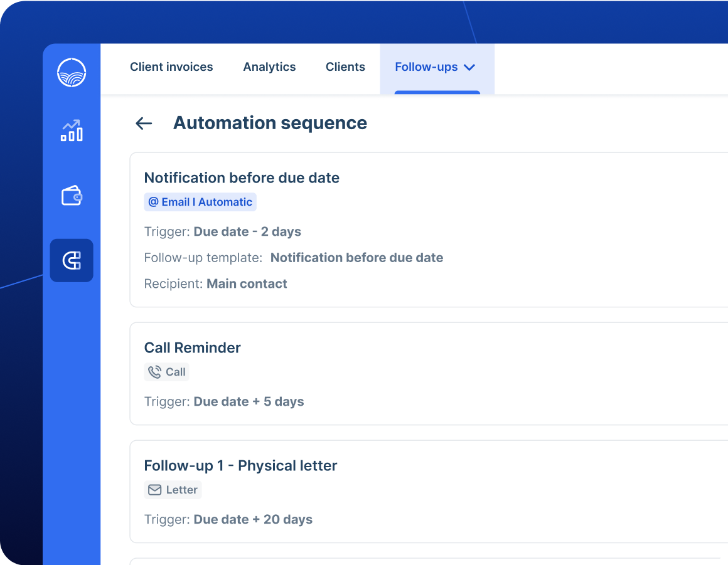Image resolution: width=728 pixels, height=565 pixels.
Task: Click the Email | Automatic badge
Action: tap(200, 202)
